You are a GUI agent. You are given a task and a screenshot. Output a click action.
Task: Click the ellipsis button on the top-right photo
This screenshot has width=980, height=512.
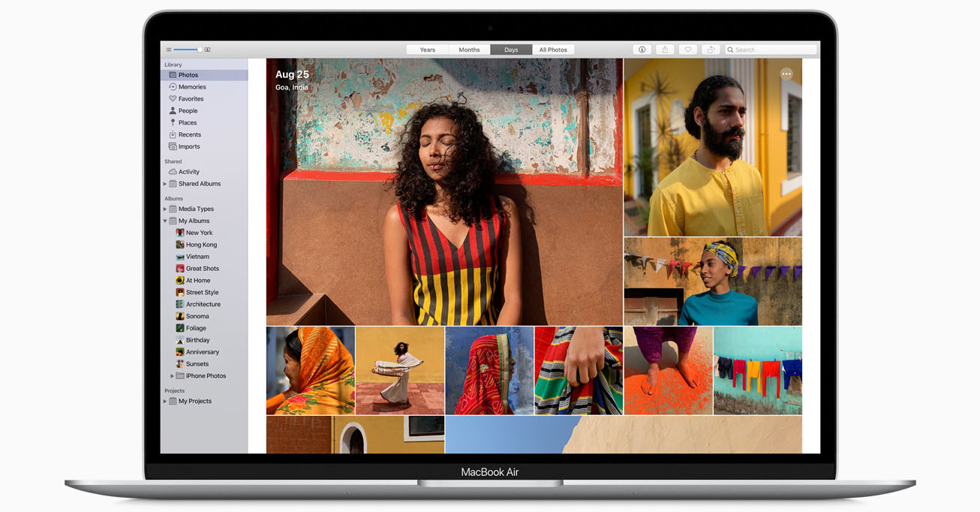pyautogui.click(x=786, y=74)
